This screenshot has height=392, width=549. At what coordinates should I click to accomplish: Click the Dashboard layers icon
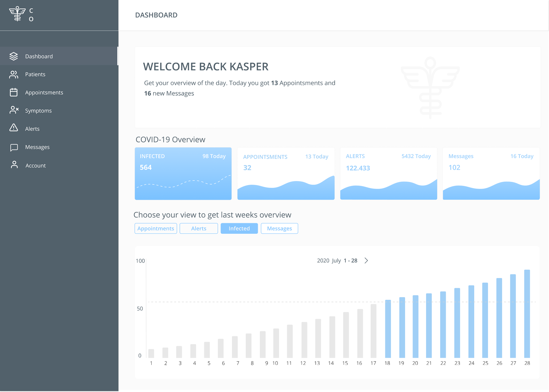tap(13, 56)
